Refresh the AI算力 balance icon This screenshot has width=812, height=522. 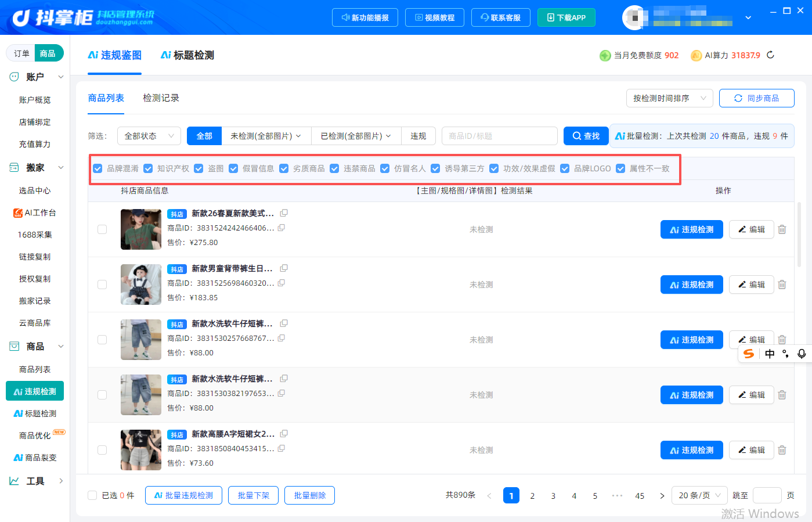771,55
